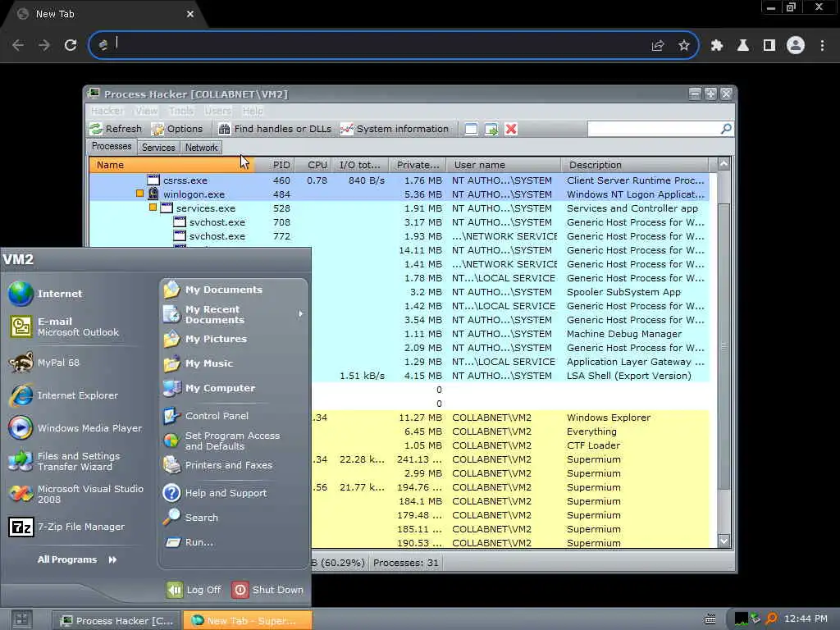This screenshot has width=840, height=630.
Task: Open Internet from the Start menu
Action: pos(46,294)
